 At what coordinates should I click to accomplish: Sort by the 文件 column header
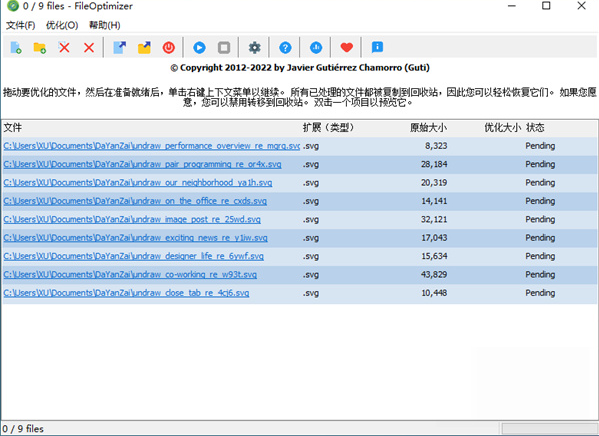pyautogui.click(x=13, y=128)
